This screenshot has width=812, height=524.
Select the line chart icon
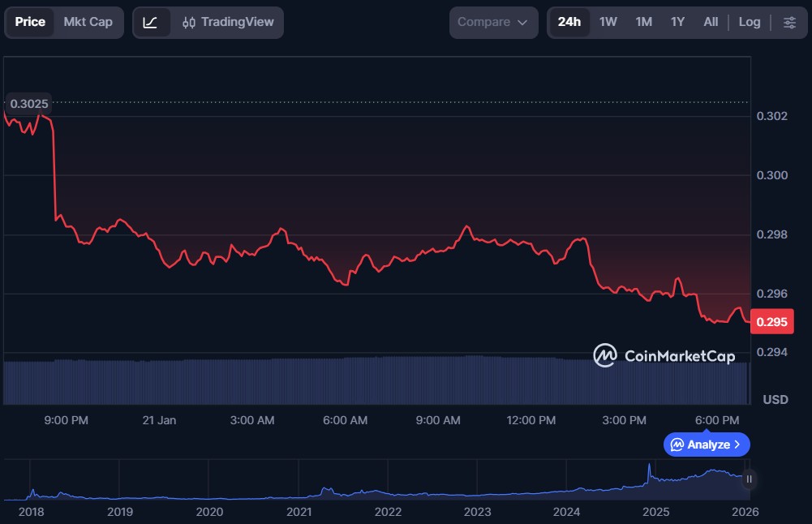[x=150, y=22]
